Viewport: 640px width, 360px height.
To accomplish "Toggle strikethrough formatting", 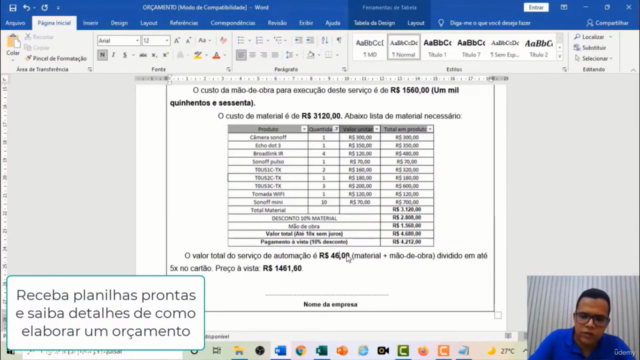I will [x=143, y=55].
